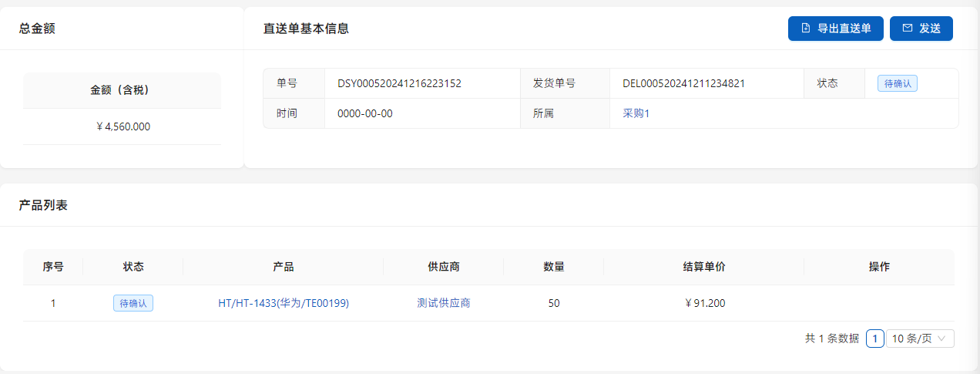Viewport: 980px width, 374px height.
Task: Click the export document icon on 导出直送单
Action: pos(806,29)
